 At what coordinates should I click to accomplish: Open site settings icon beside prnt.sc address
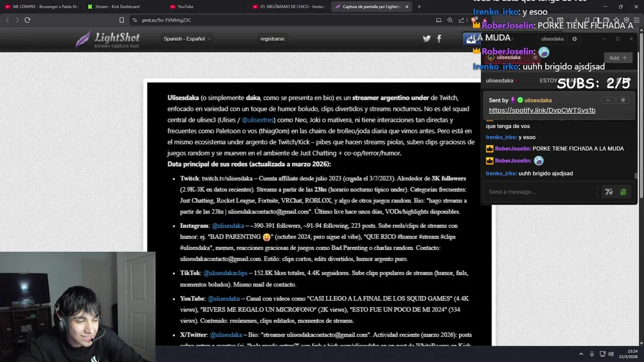(x=135, y=20)
